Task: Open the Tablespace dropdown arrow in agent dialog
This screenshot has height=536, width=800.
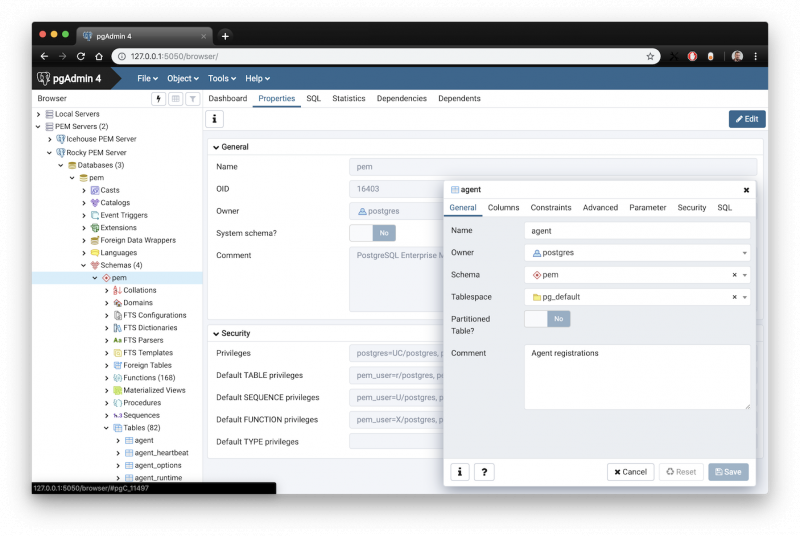Action: click(x=745, y=297)
